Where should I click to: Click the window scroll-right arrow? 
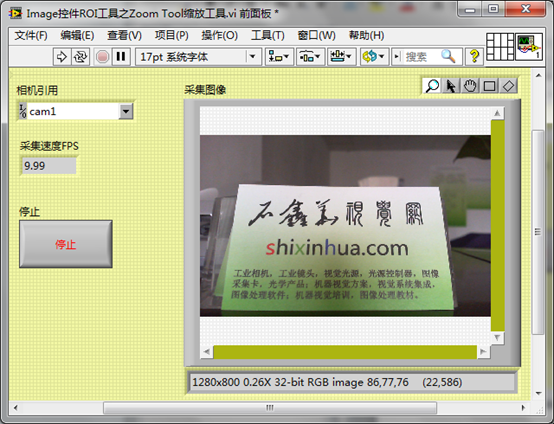pos(523,408)
